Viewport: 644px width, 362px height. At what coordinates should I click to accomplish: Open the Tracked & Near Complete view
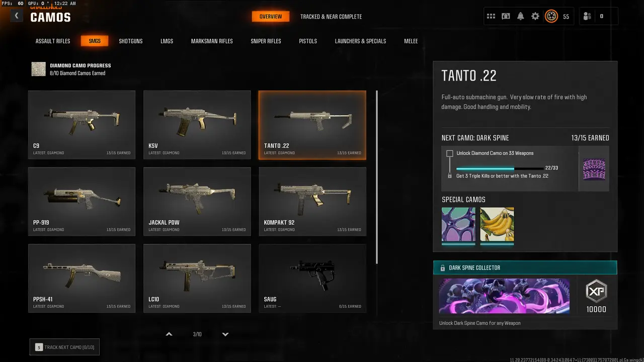[x=331, y=17]
